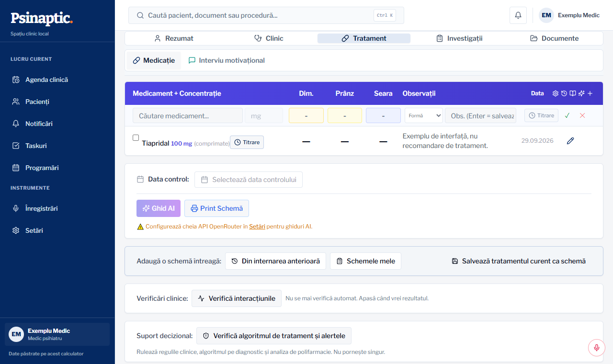The image size is (613, 364).
Task: Open Agenda clinică in the sidebar
Action: click(57, 80)
